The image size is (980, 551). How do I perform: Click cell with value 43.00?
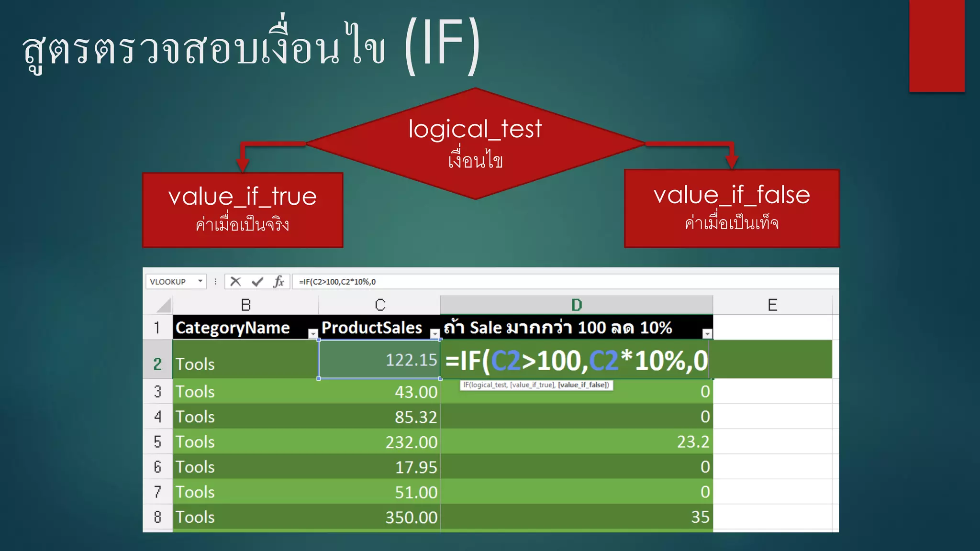(379, 392)
